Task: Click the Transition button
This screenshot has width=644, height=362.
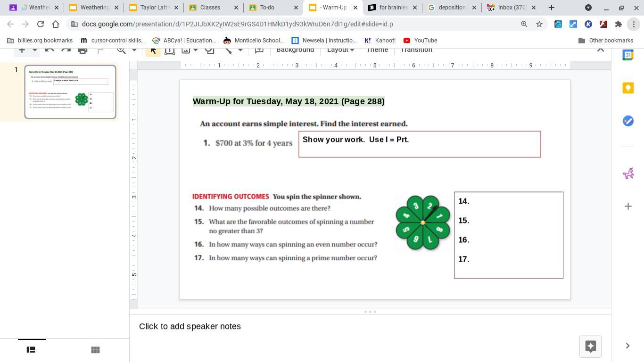Action: pos(416,50)
